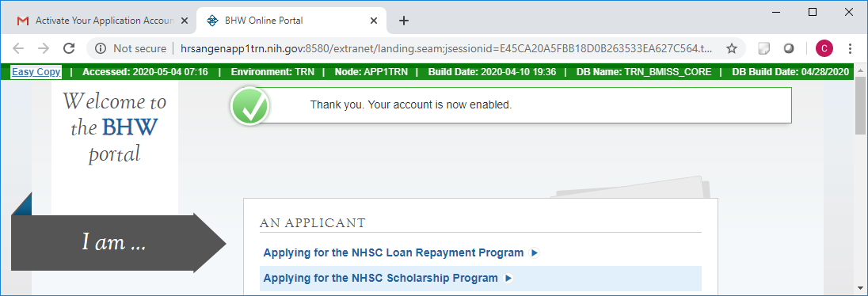868x296 pixels.
Task: Click the round extension icon beside avatar
Action: pyautogui.click(x=789, y=49)
